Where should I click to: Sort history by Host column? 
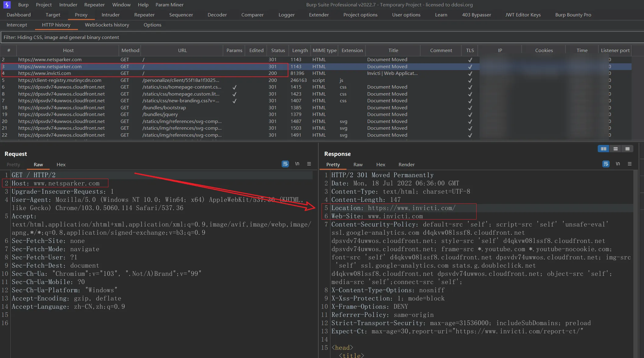pos(68,50)
